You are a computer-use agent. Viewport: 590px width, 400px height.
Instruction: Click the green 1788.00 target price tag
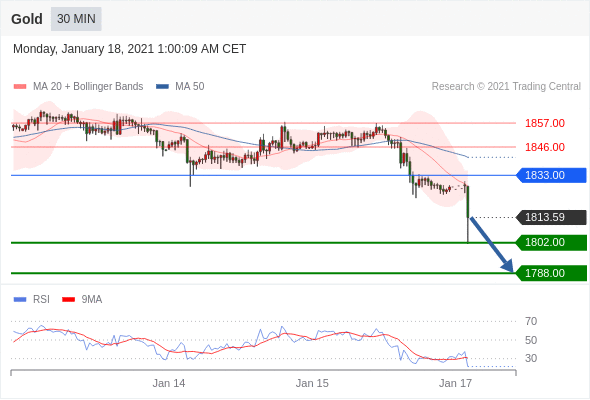(551, 273)
